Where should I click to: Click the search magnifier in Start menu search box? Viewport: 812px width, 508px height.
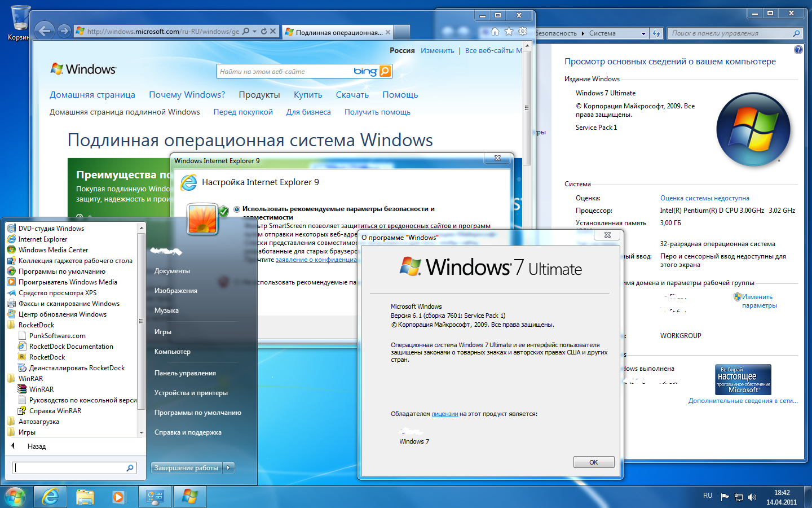pos(130,468)
